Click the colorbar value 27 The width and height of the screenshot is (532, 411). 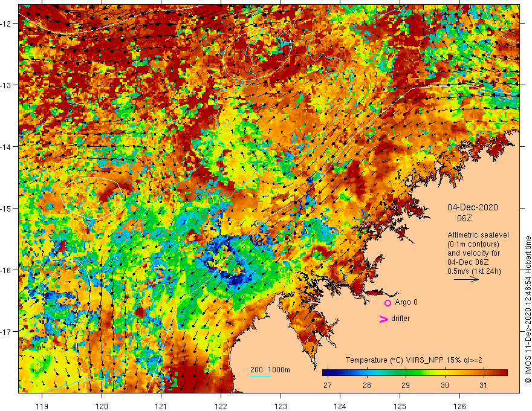click(328, 385)
